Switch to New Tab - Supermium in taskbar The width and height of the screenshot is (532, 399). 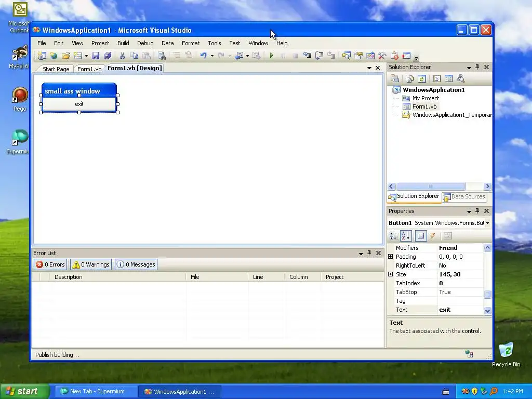[96, 392]
